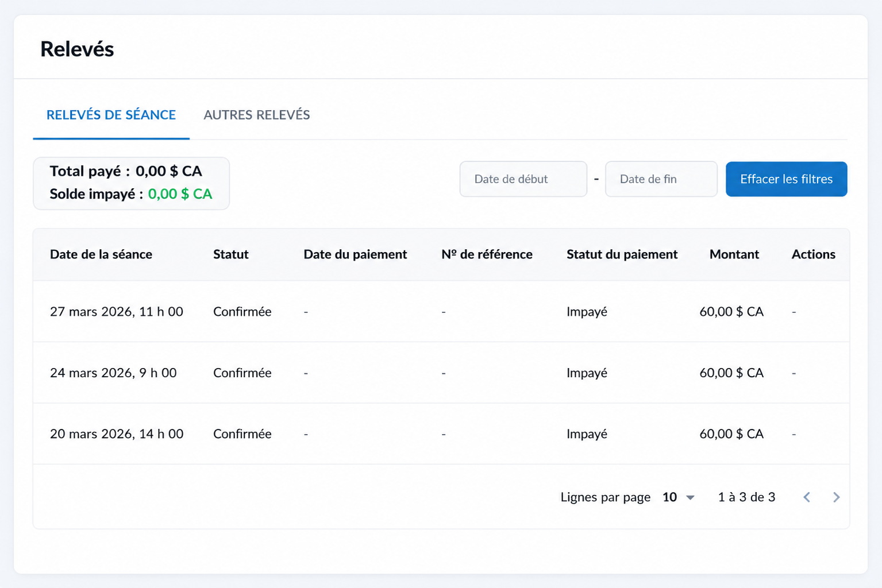
Task: Click the Nº de référence column header
Action: coord(487,254)
